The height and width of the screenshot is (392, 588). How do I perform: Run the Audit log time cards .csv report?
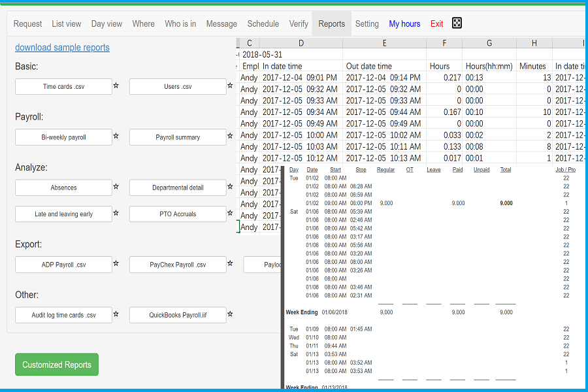click(x=63, y=315)
